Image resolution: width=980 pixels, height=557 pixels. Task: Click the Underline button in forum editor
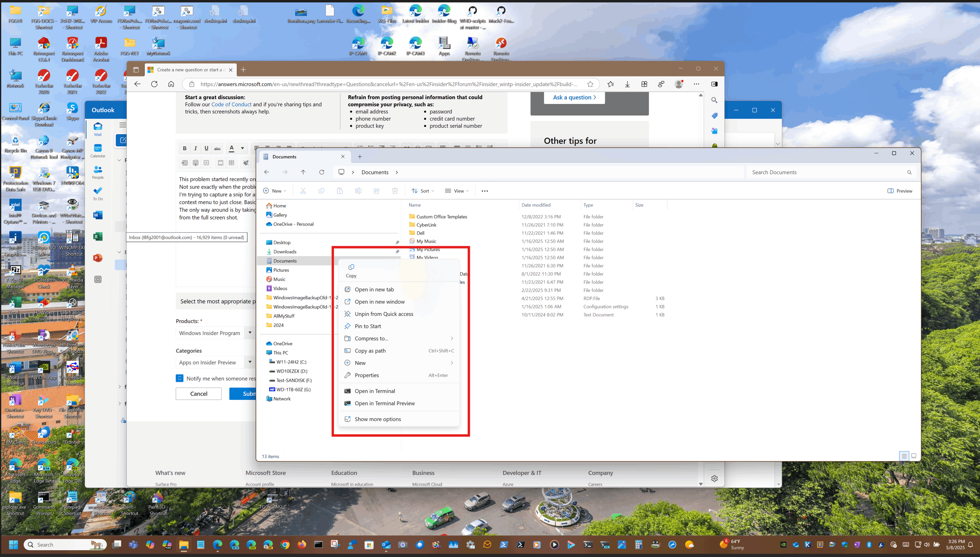[x=206, y=148]
